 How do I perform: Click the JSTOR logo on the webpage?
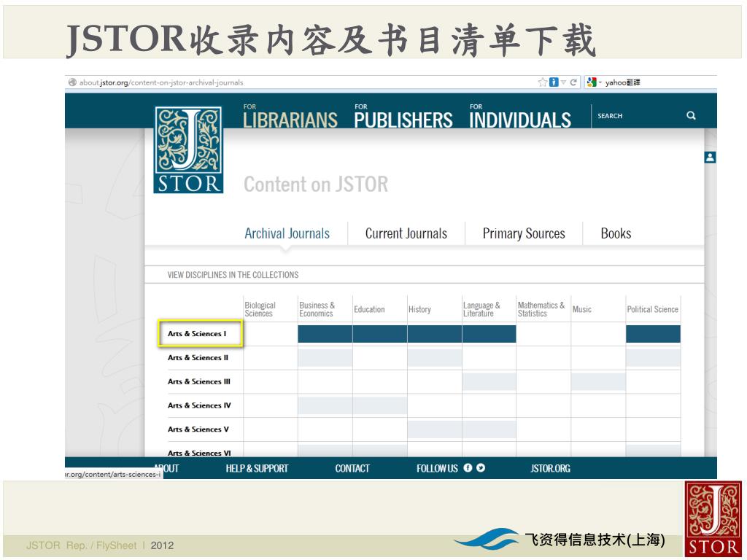coord(188,150)
